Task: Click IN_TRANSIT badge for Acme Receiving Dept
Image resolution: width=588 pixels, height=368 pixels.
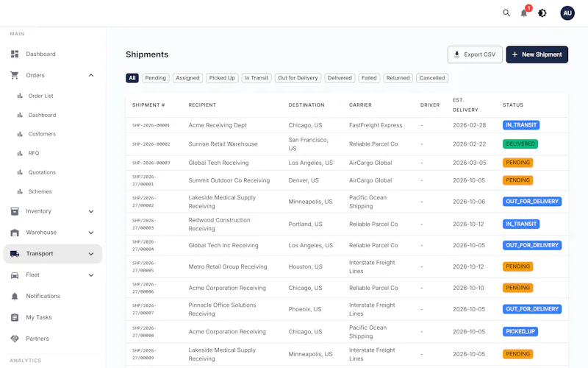Action: click(x=521, y=125)
